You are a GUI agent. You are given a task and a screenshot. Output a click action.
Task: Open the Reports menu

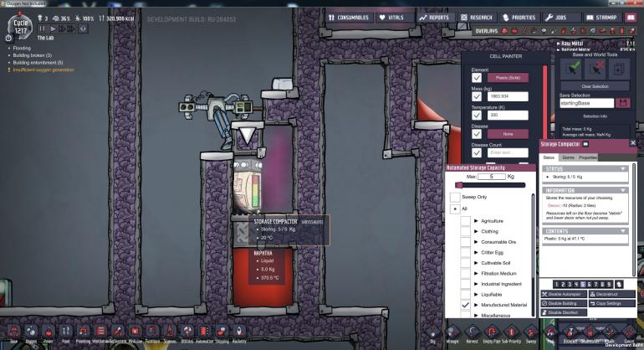pyautogui.click(x=434, y=18)
